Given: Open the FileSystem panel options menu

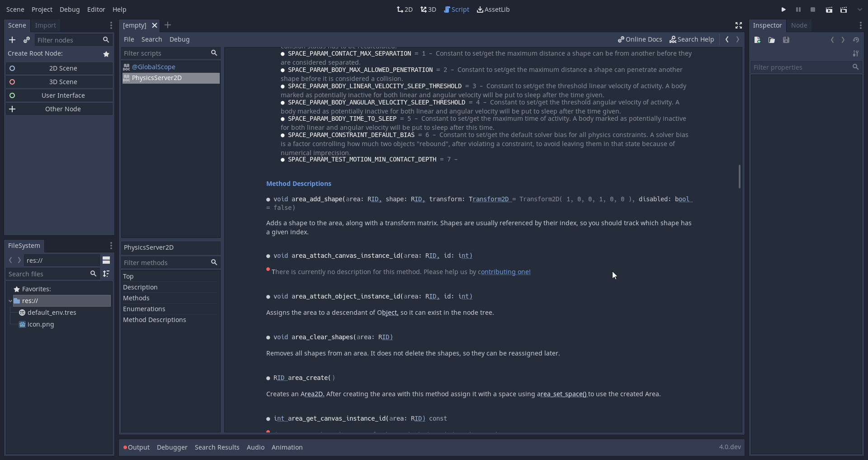Looking at the screenshot, I should tap(111, 246).
